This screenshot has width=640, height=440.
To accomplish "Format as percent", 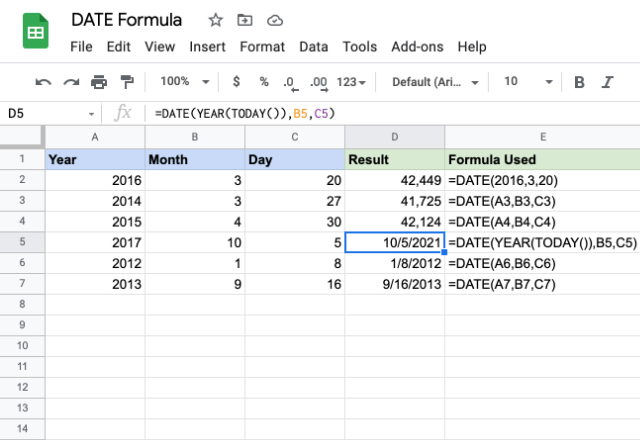I will 264,82.
